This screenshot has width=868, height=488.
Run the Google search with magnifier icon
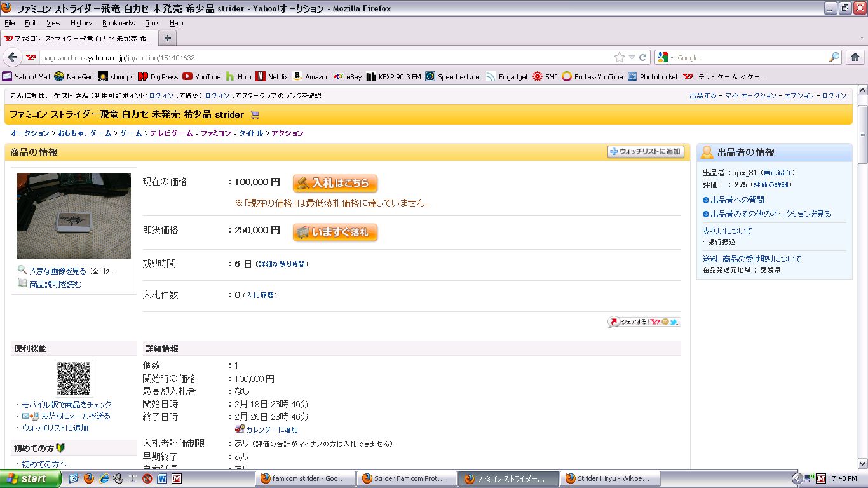point(834,57)
